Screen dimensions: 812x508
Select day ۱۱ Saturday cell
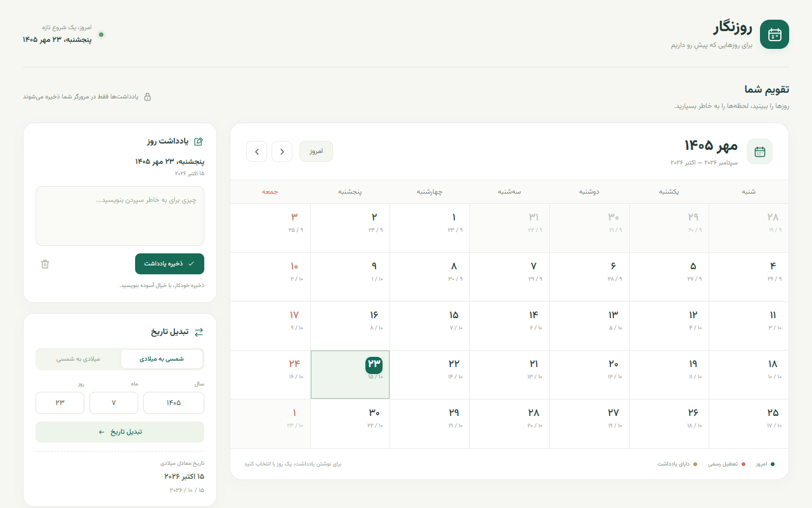749,326
